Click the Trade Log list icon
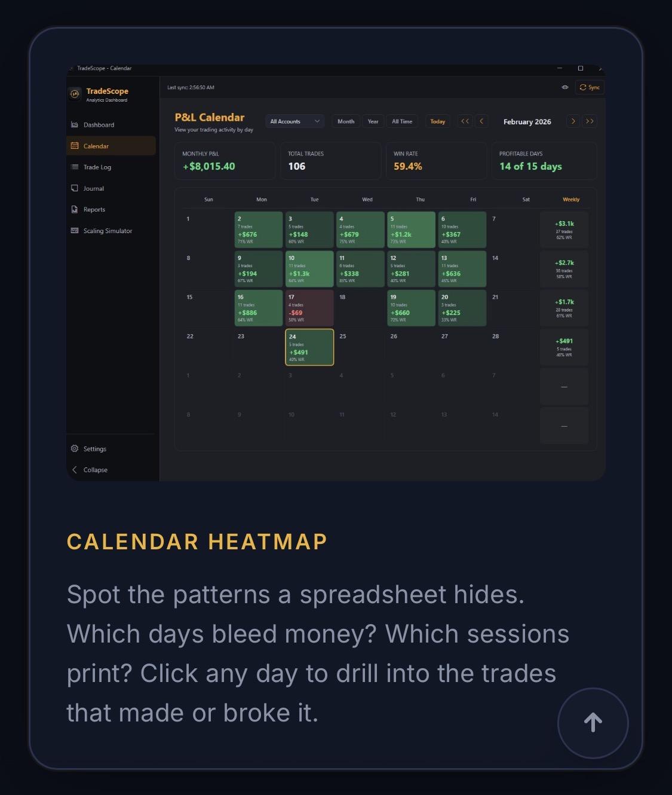672x795 pixels. coord(75,167)
